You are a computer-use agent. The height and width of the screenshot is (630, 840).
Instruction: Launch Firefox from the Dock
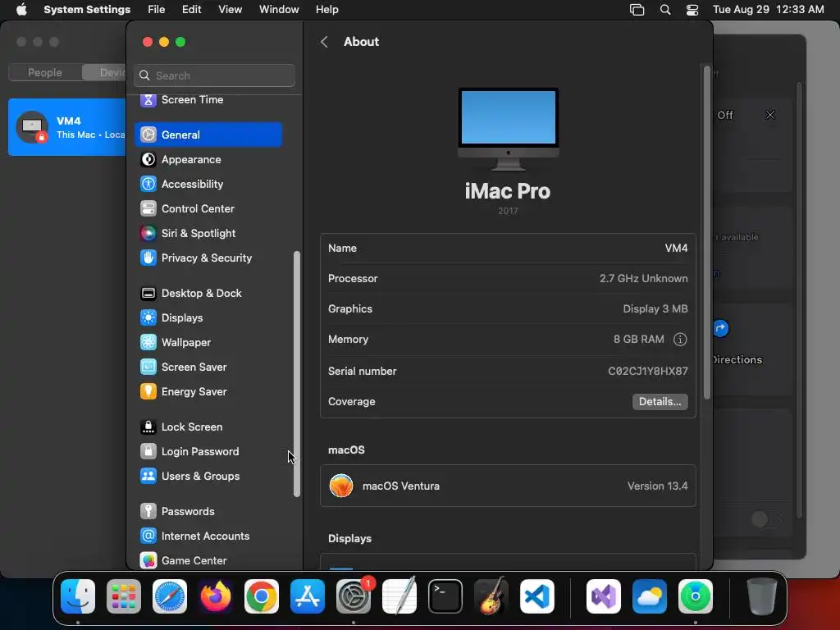point(216,596)
